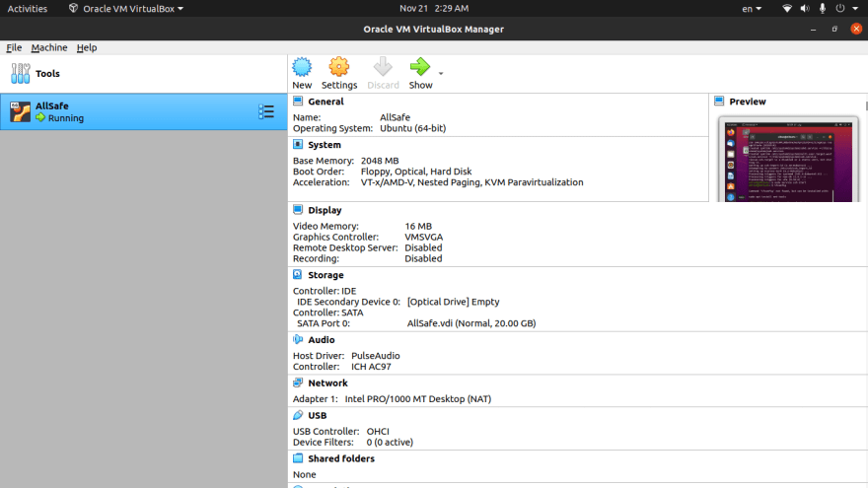Viewport: 868px width, 488px height.
Task: Click the microphone icon in top bar
Action: tap(823, 8)
